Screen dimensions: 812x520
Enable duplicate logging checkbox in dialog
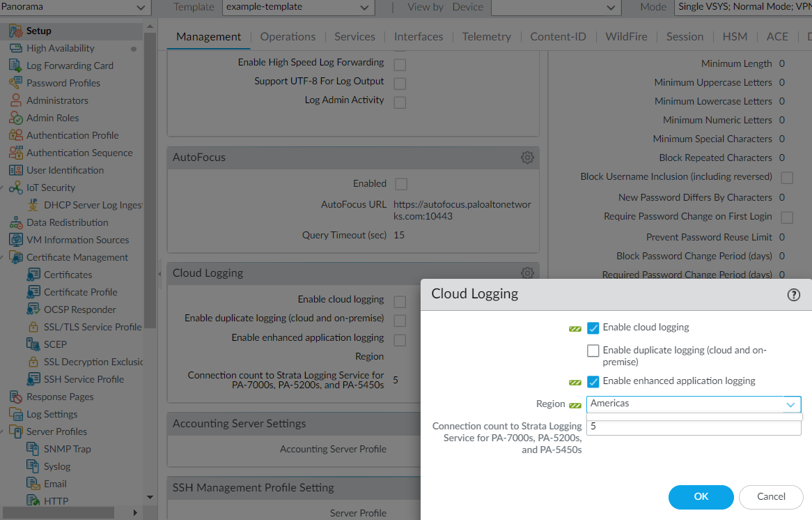[593, 351]
